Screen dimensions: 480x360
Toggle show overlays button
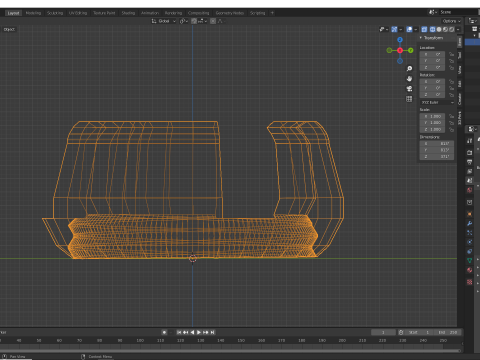pos(410,30)
